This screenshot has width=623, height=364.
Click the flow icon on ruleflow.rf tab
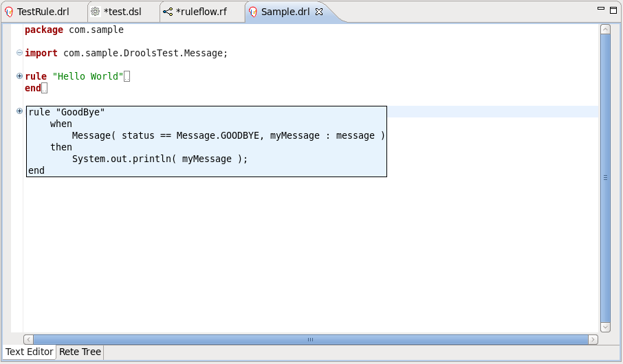(168, 12)
